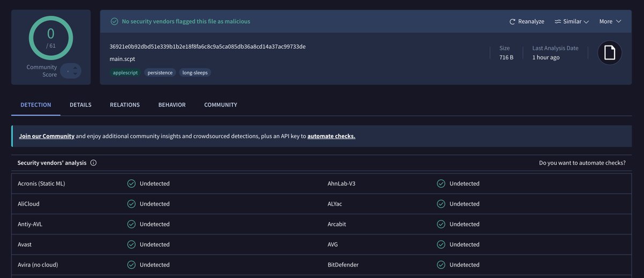The image size is (644, 278).
Task: Click the ALYac vendor name
Action: tap(336, 204)
